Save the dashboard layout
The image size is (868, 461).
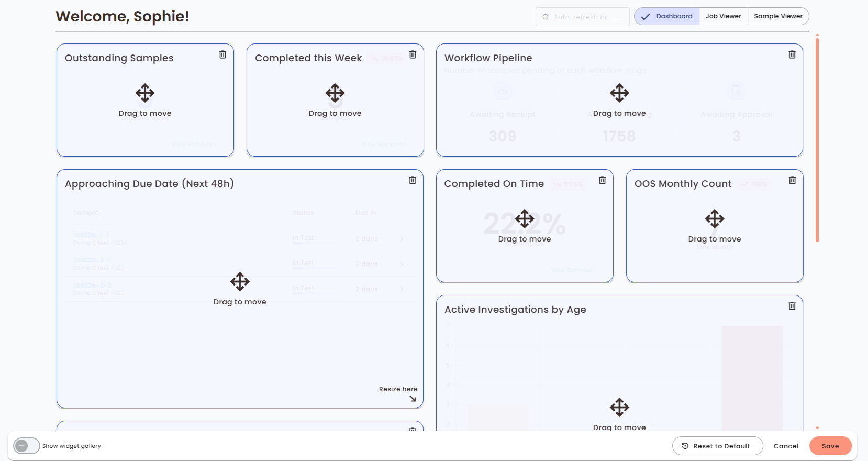pyautogui.click(x=830, y=446)
